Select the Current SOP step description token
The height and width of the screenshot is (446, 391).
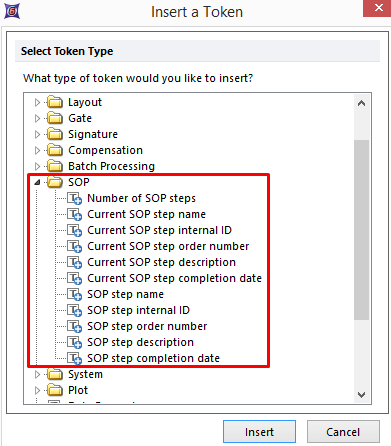pos(161,262)
